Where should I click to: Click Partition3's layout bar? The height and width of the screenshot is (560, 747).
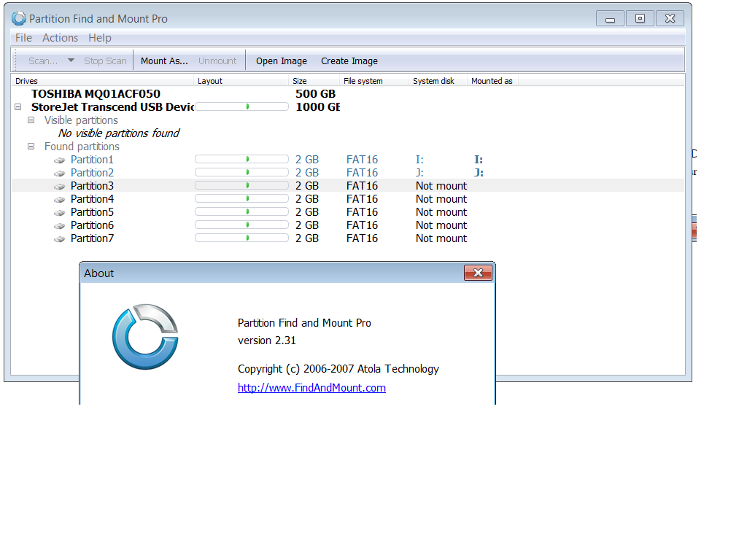pos(241,185)
